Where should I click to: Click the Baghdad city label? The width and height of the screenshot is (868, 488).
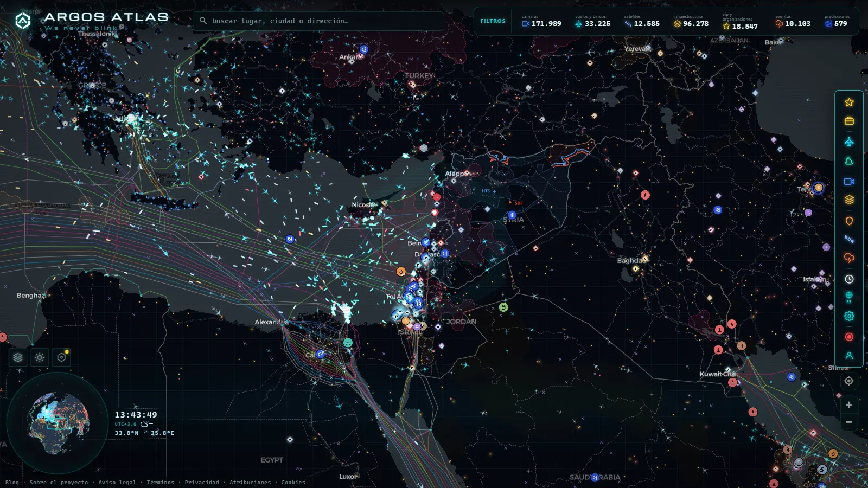pyautogui.click(x=631, y=261)
